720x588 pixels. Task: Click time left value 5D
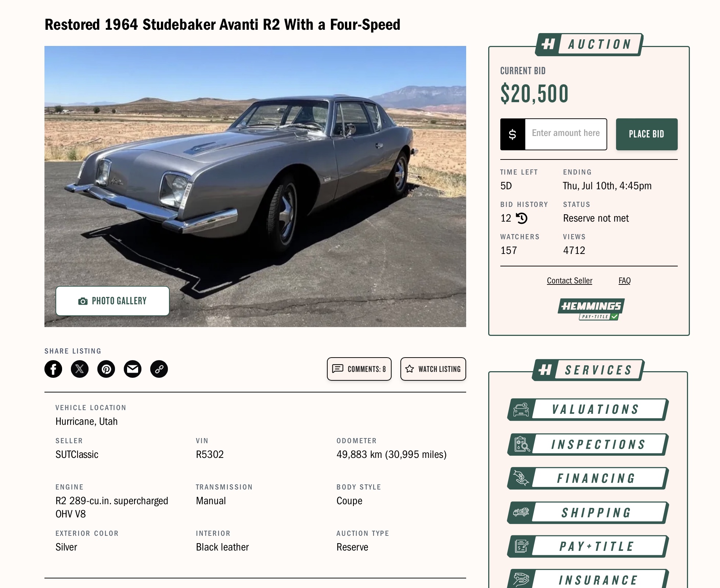(x=506, y=186)
